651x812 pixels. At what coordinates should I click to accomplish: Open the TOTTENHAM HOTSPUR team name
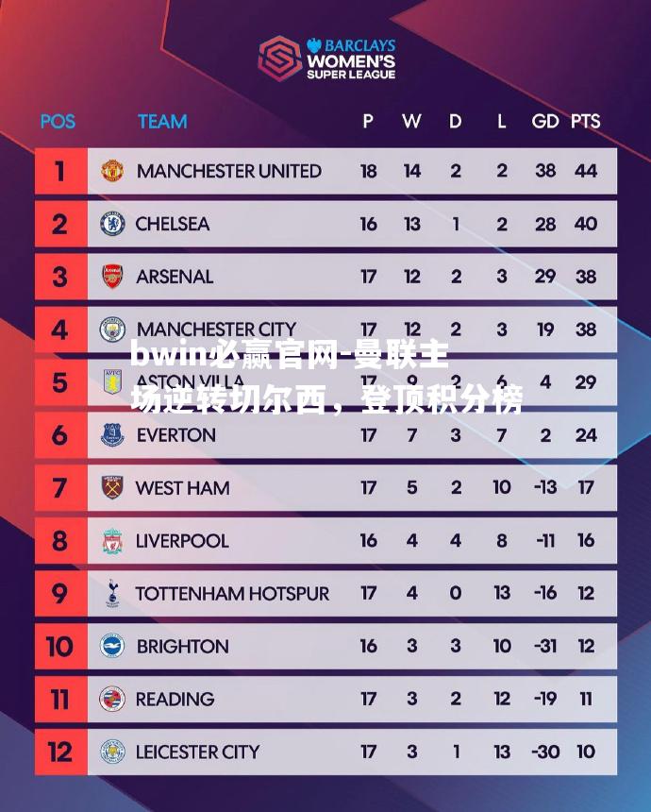[x=232, y=594]
